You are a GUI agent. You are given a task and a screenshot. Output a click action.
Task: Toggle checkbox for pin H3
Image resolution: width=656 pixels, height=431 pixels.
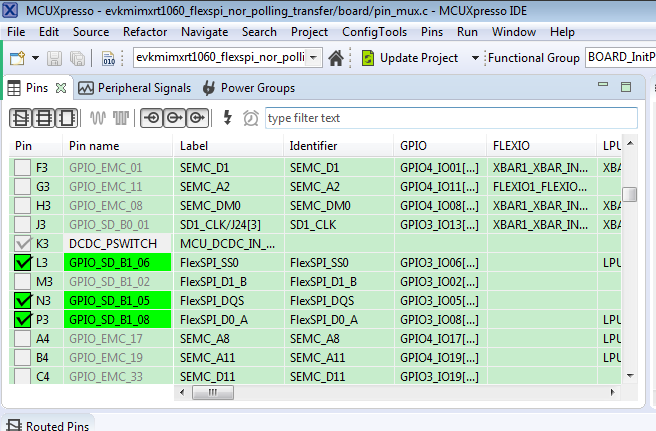click(22, 205)
